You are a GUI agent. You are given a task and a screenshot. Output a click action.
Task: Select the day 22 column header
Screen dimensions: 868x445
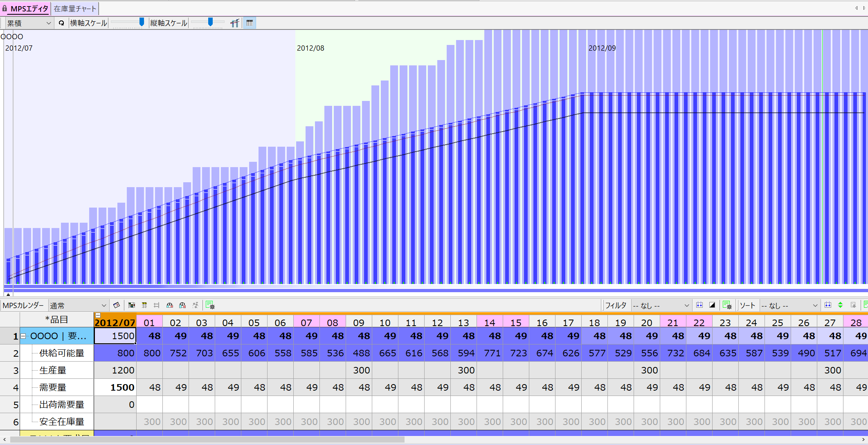(699, 322)
